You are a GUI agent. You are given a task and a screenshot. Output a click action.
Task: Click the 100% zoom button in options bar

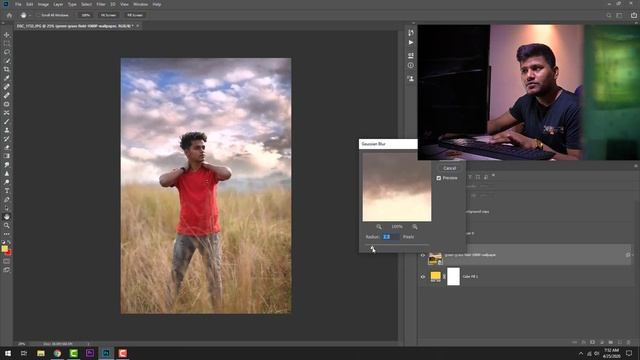[85, 15]
